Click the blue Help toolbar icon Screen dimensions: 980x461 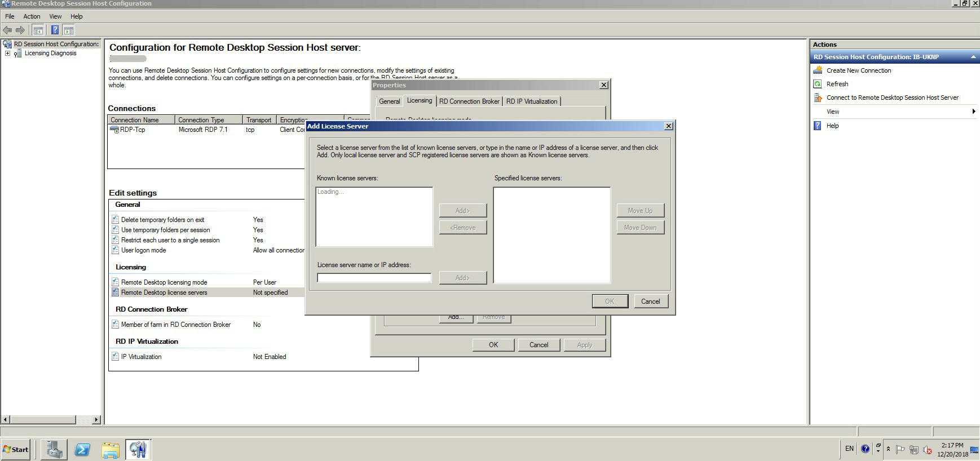(55, 30)
